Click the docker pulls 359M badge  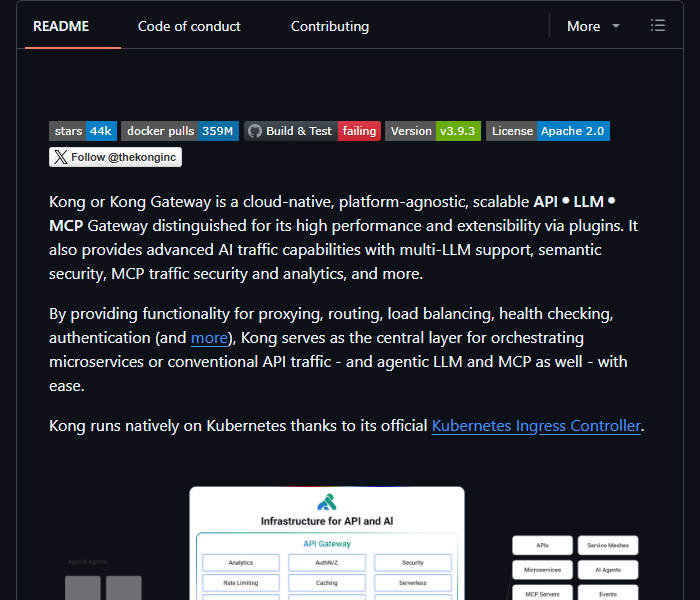pos(180,131)
